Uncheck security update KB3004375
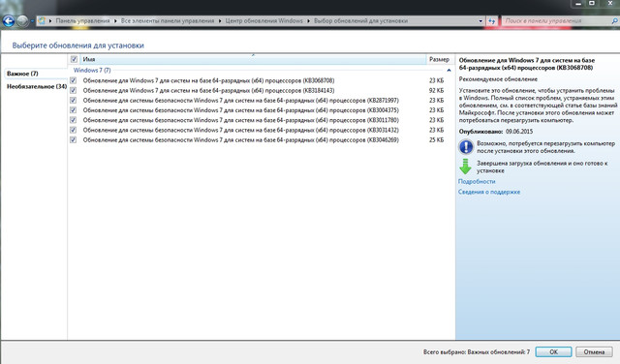Image resolution: width=620 pixels, height=364 pixels. coord(74,109)
